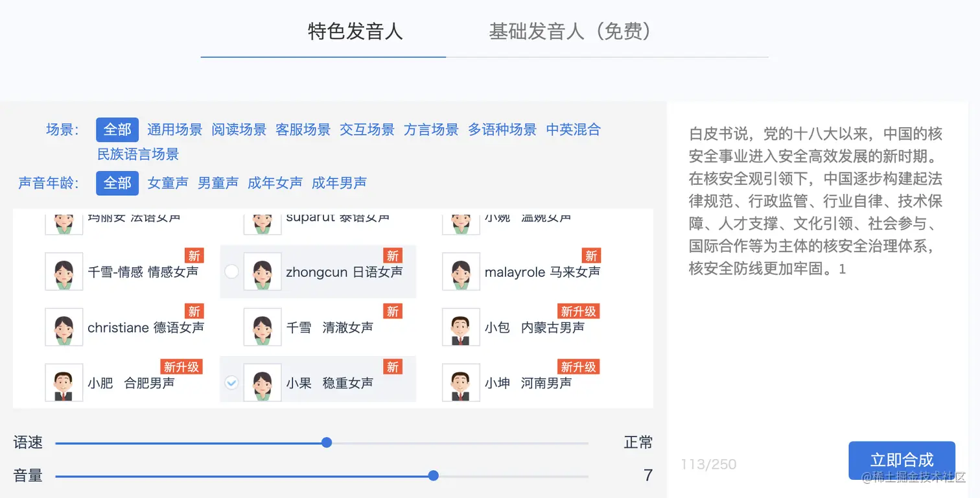
Task: Click the 新升级 badge on 小包
Action: coord(578,311)
